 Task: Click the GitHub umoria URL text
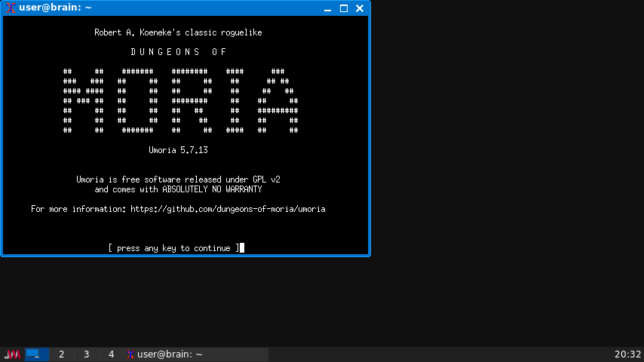pyautogui.click(x=228, y=209)
